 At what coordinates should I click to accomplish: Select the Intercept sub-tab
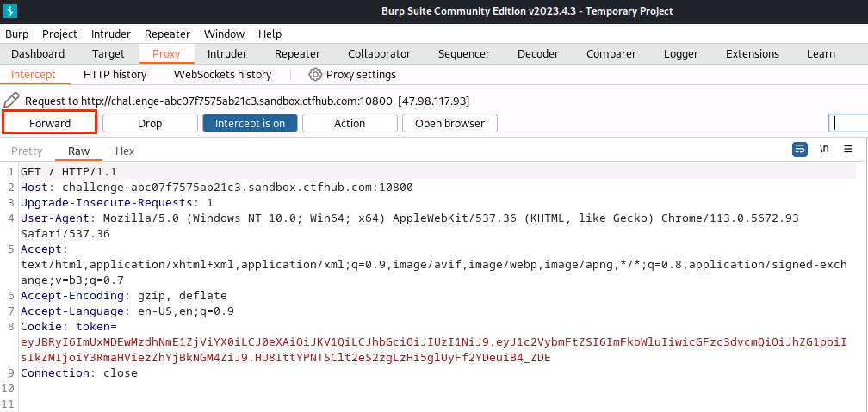click(34, 74)
